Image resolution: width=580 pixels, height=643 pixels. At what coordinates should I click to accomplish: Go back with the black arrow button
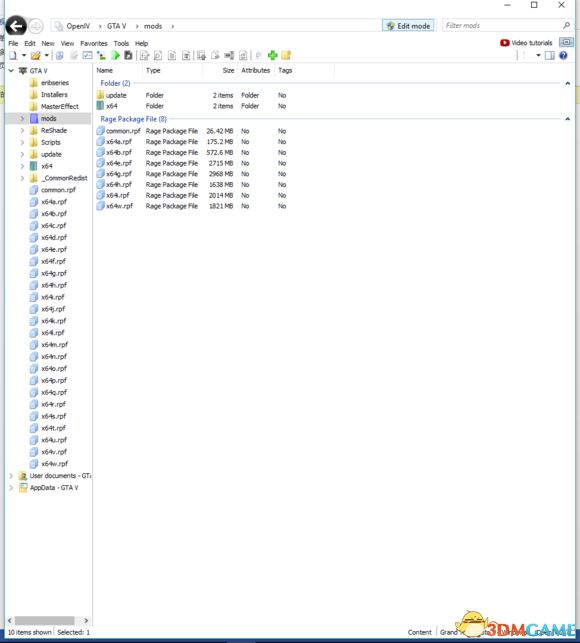(16, 26)
